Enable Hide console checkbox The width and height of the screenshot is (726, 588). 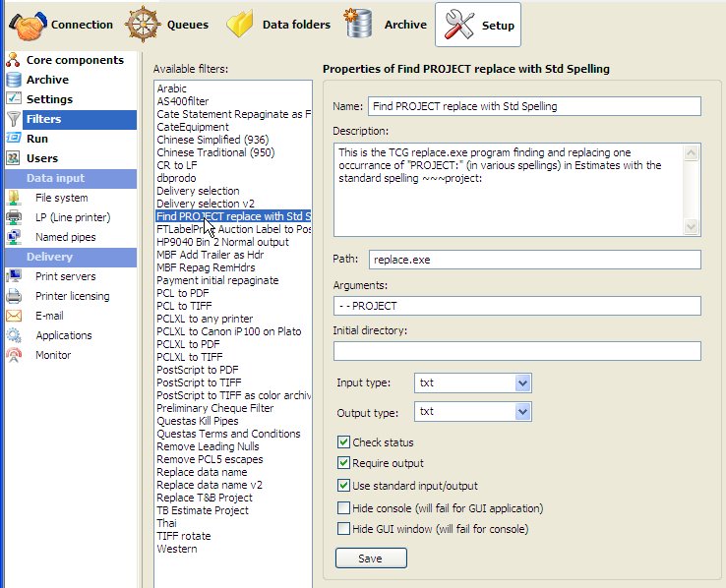pos(343,508)
